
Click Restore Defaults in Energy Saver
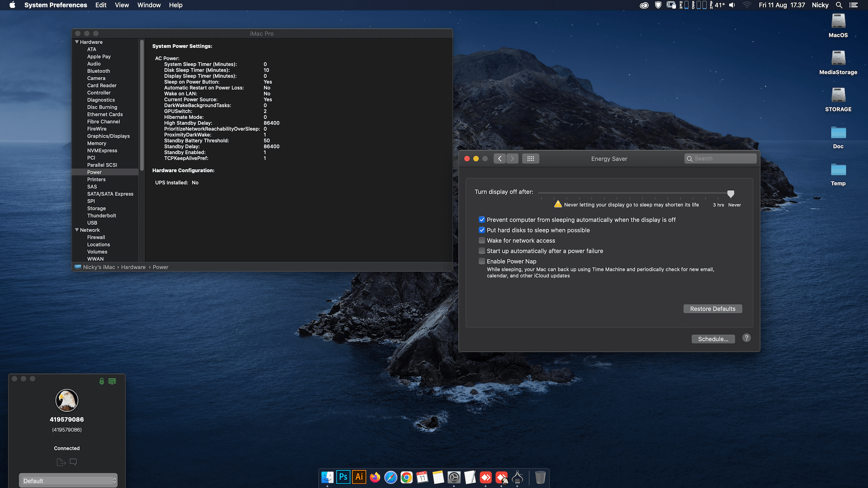(712, 309)
